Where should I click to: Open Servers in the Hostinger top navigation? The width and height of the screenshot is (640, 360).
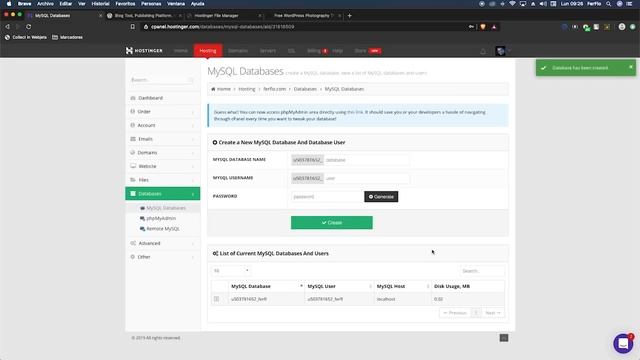pos(268,51)
